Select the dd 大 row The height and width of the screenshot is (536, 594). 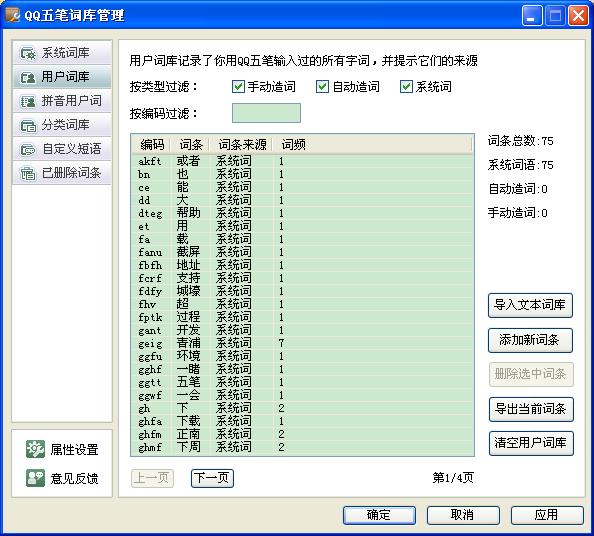[x=303, y=200]
